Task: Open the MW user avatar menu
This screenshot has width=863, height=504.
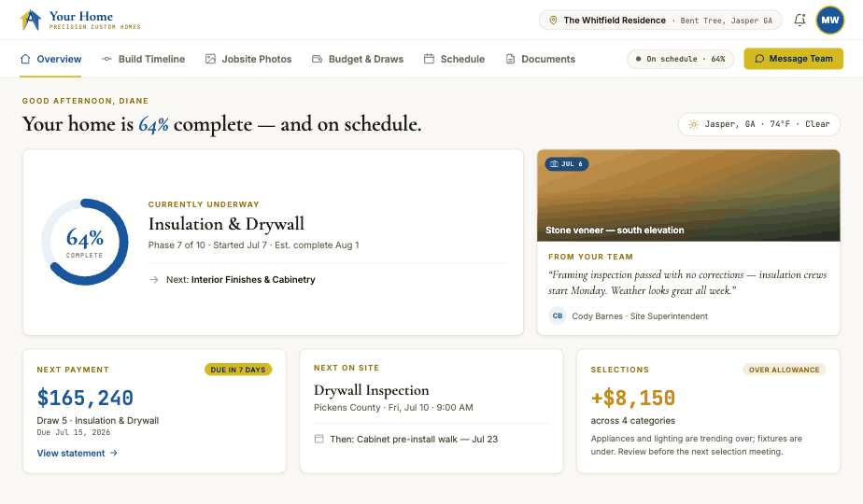Action: click(830, 20)
